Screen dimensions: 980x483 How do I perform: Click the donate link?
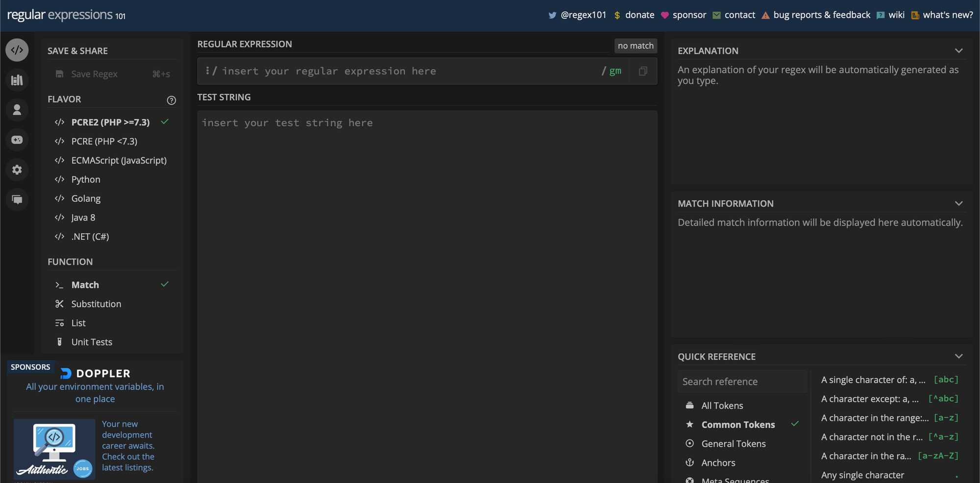[639, 15]
